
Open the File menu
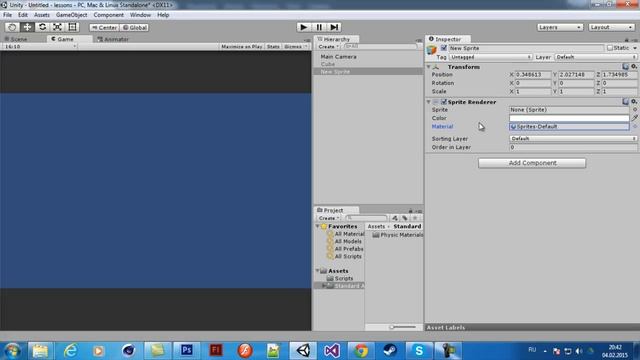coord(7,15)
